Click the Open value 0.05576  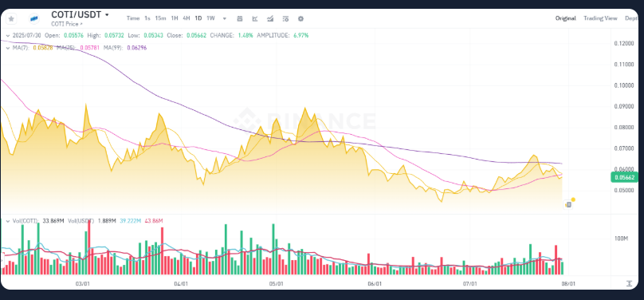click(73, 36)
